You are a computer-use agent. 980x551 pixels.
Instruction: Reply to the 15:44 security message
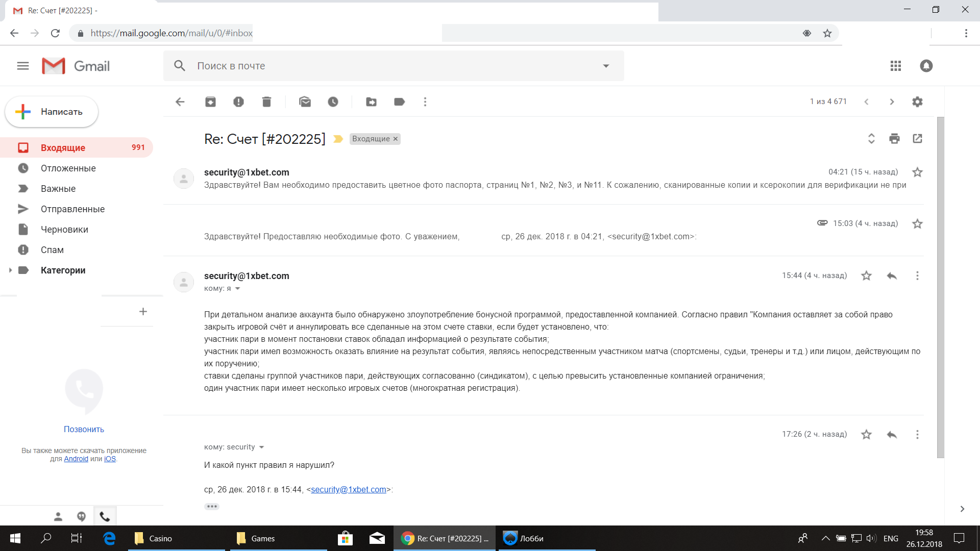pos(892,275)
